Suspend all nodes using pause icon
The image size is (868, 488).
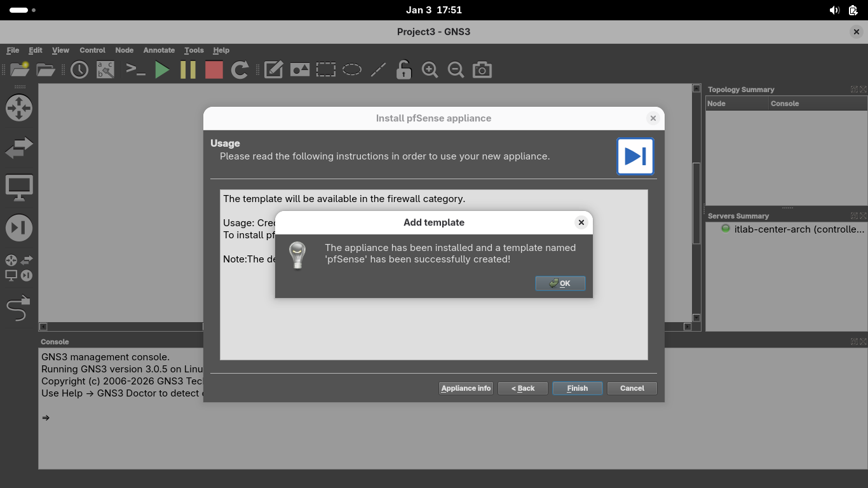click(x=188, y=70)
